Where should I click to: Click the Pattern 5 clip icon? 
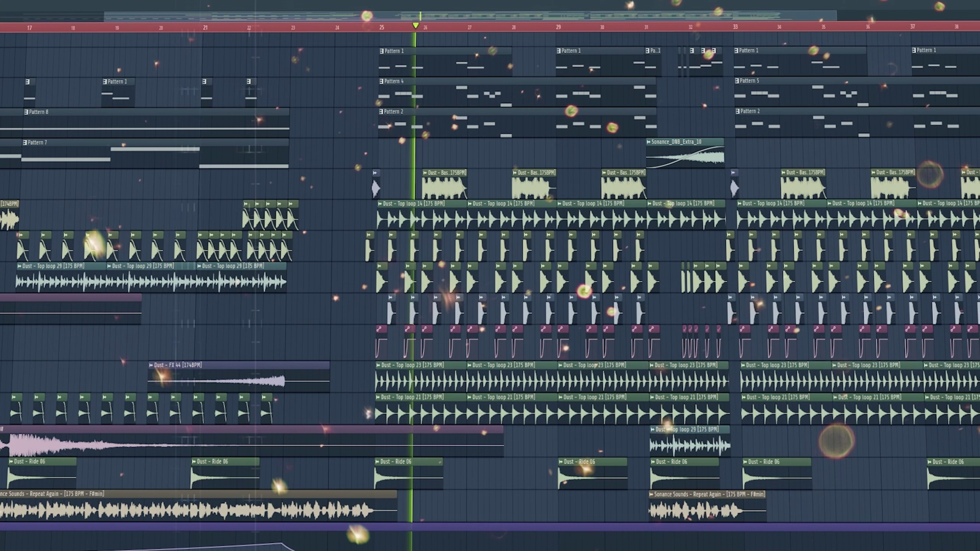point(737,81)
